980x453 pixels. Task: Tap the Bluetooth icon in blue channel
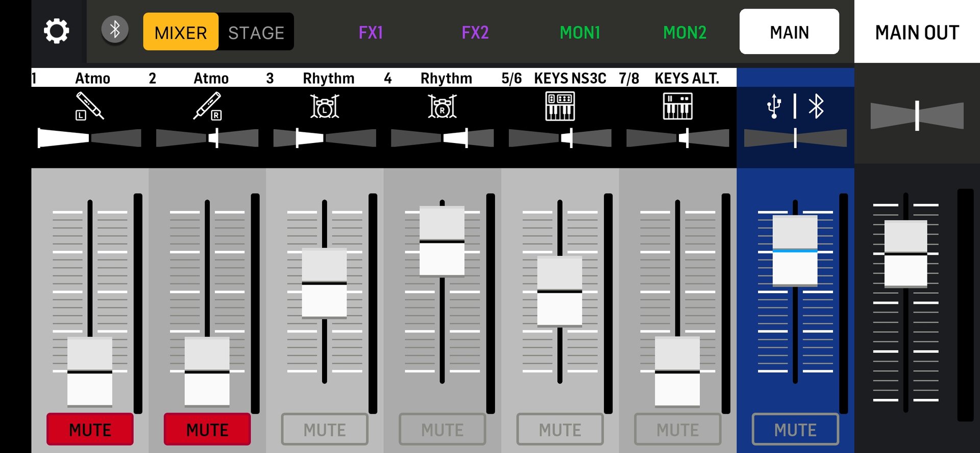pyautogui.click(x=816, y=106)
